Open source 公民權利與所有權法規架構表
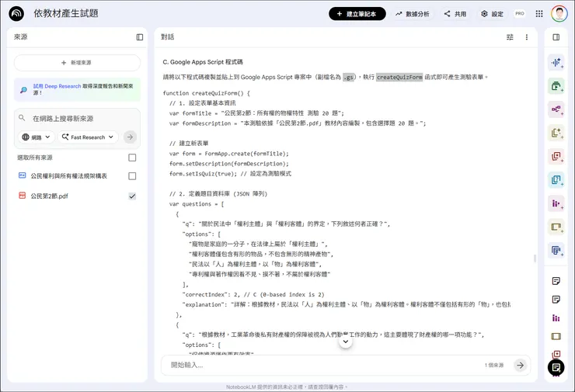 [69, 176]
